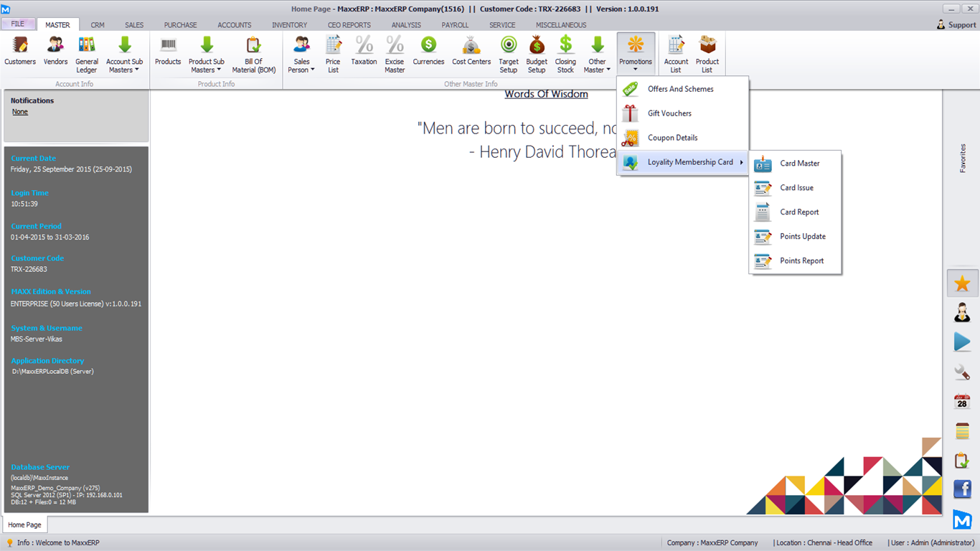Open Cost Centers icon

coord(471,52)
